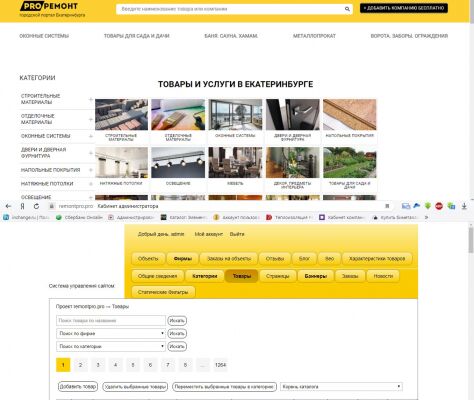Expand Напольные покрытия sidebar category
The image size is (474, 400).
91,170
